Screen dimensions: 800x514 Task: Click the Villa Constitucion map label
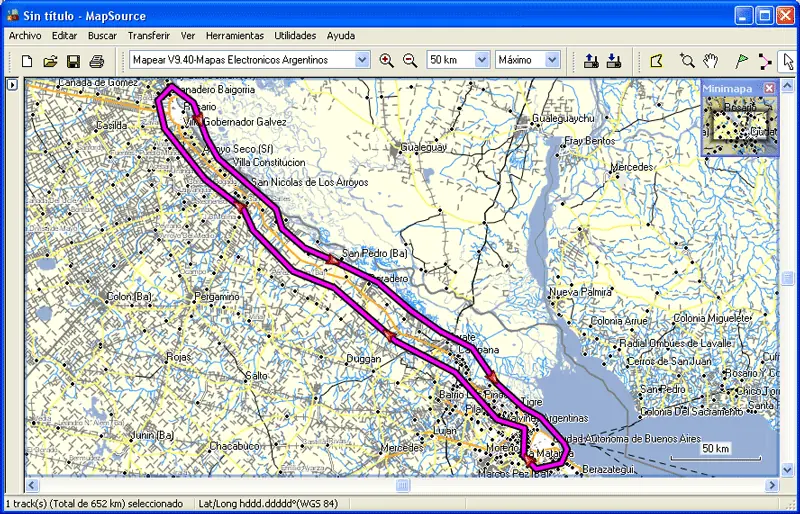(269, 163)
